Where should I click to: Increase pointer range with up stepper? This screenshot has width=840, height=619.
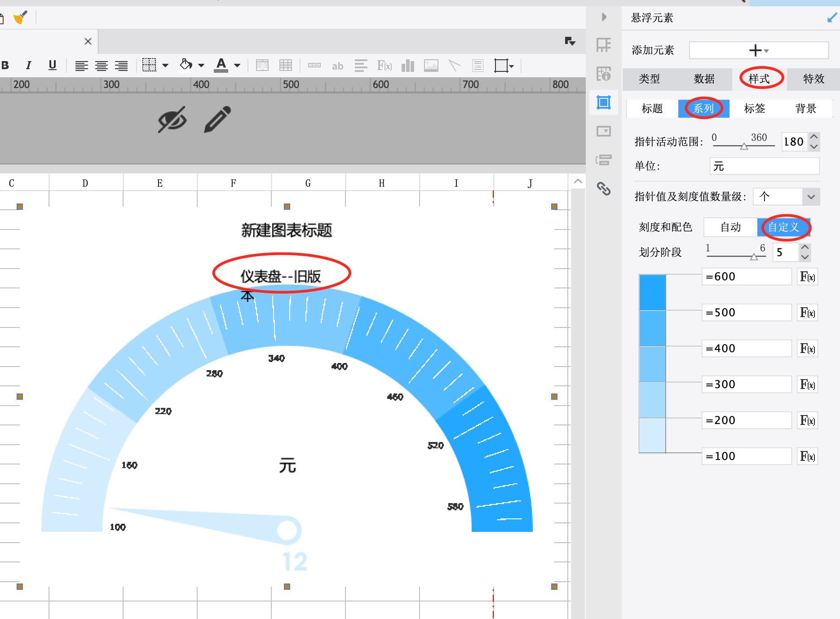tap(814, 137)
